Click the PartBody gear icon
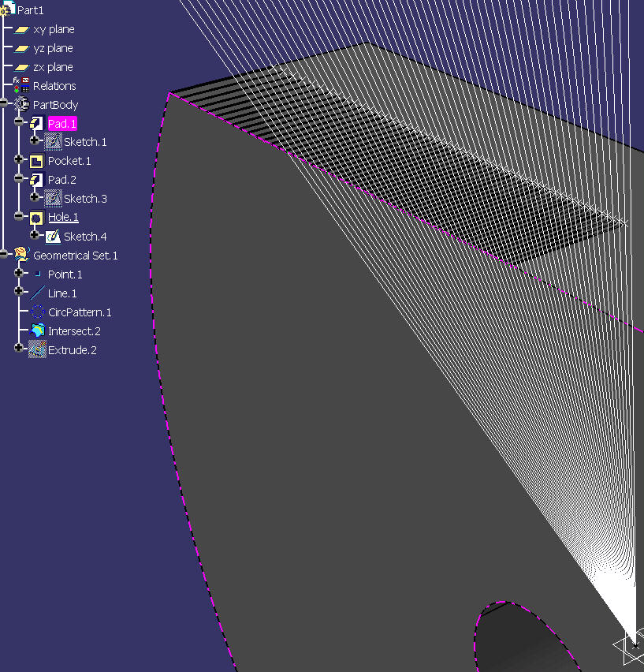This screenshot has width=644, height=672. tap(21, 104)
